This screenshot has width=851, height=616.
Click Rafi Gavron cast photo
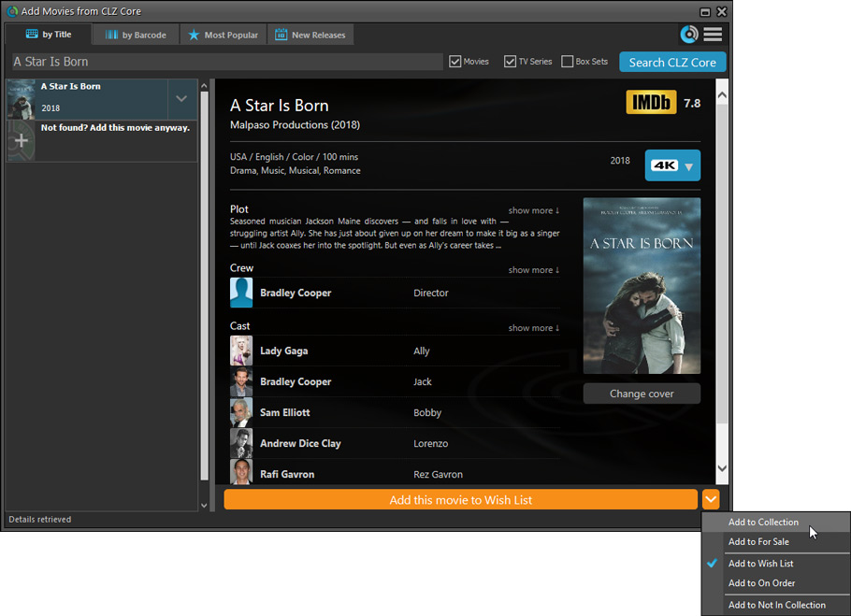coord(241,472)
